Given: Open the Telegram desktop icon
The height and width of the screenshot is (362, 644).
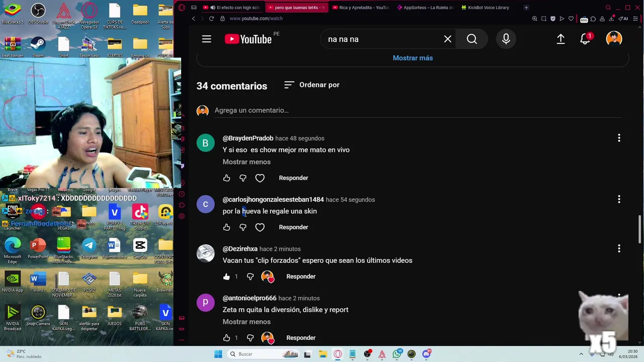Looking at the screenshot, I should (x=89, y=248).
